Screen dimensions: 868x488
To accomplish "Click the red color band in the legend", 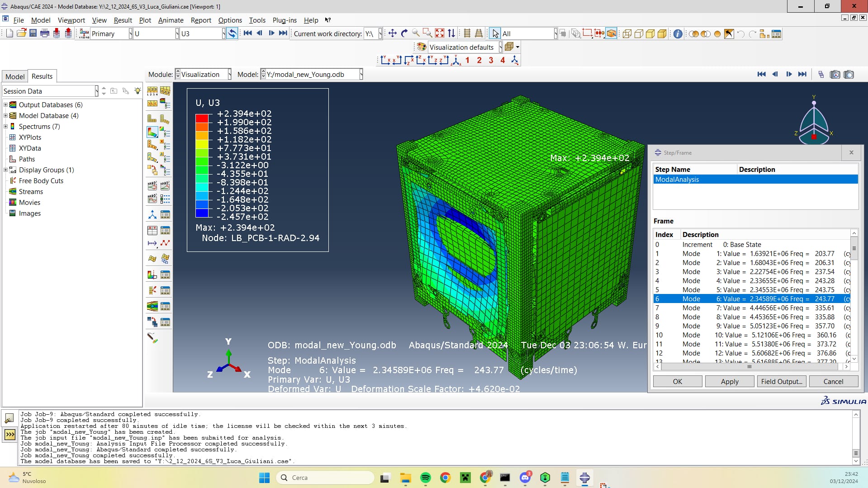I will pyautogui.click(x=202, y=118).
